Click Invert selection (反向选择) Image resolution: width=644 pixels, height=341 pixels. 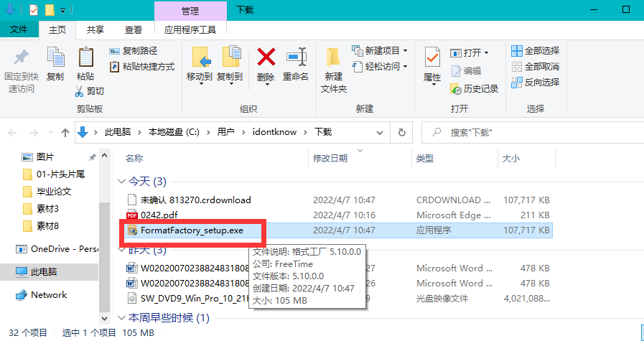coord(535,82)
